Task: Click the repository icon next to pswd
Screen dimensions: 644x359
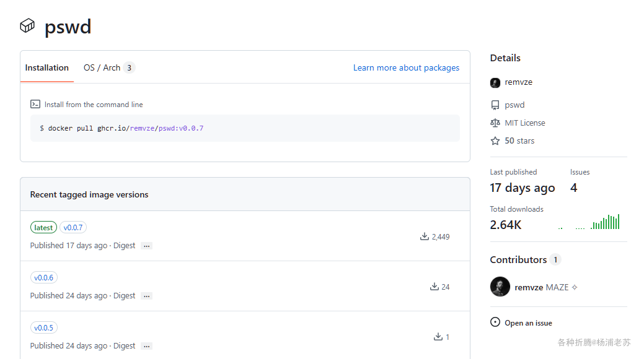Action: pyautogui.click(x=495, y=105)
